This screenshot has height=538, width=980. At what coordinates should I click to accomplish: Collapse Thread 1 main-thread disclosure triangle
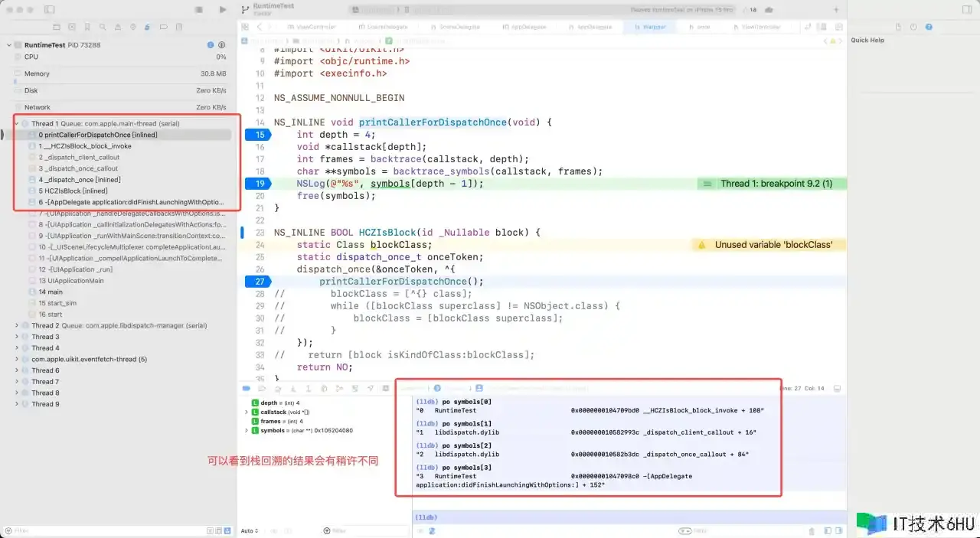click(17, 123)
